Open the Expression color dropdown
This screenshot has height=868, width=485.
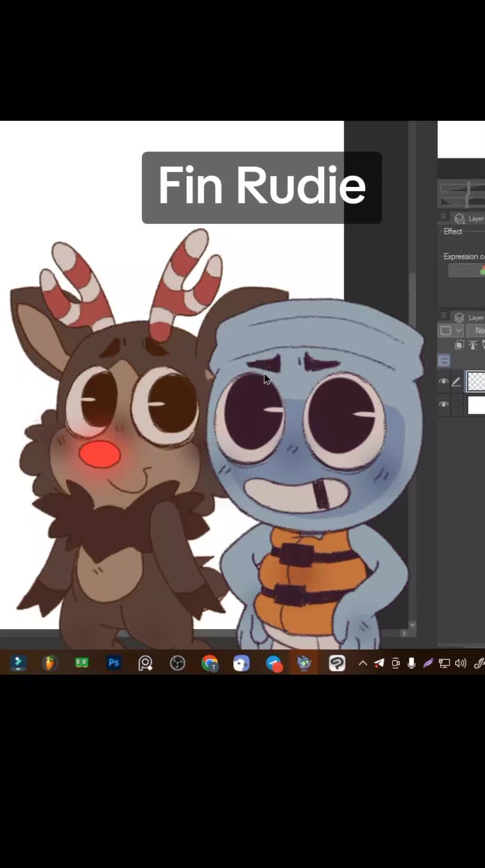[467, 271]
